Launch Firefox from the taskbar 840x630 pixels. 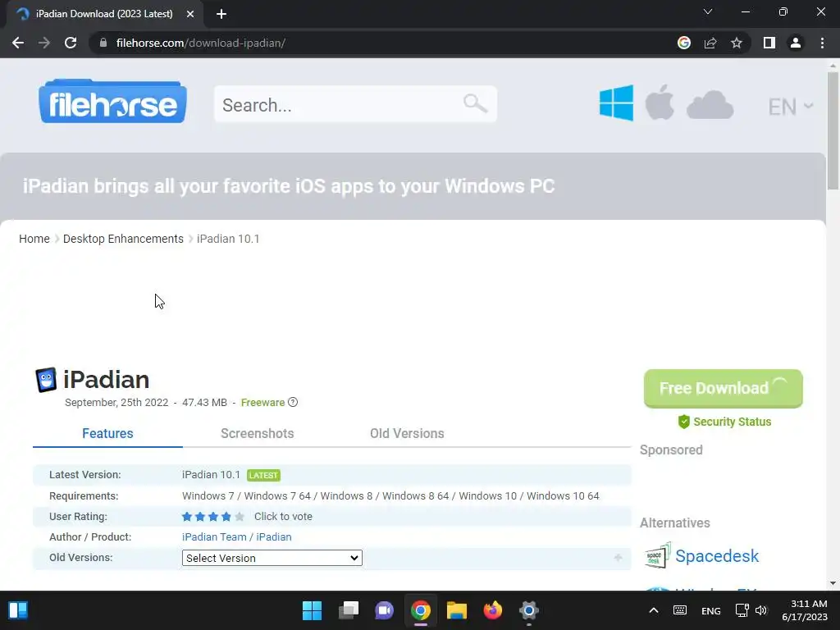click(493, 610)
